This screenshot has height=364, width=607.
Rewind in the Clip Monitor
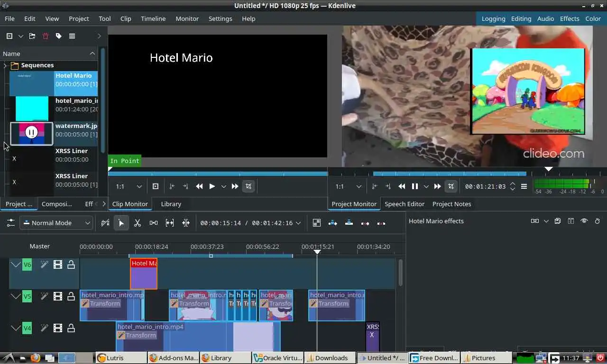(x=200, y=186)
